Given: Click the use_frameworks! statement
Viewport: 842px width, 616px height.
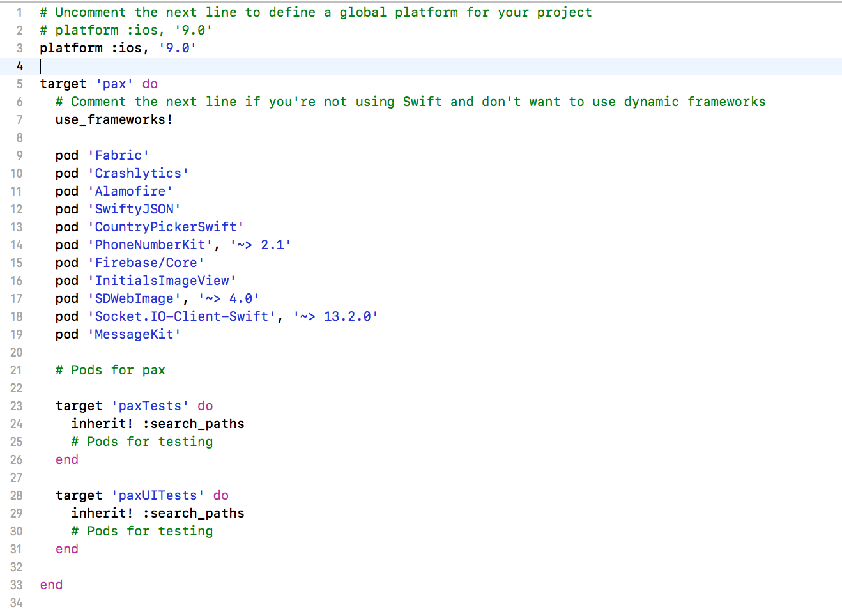Looking at the screenshot, I should pos(114,119).
